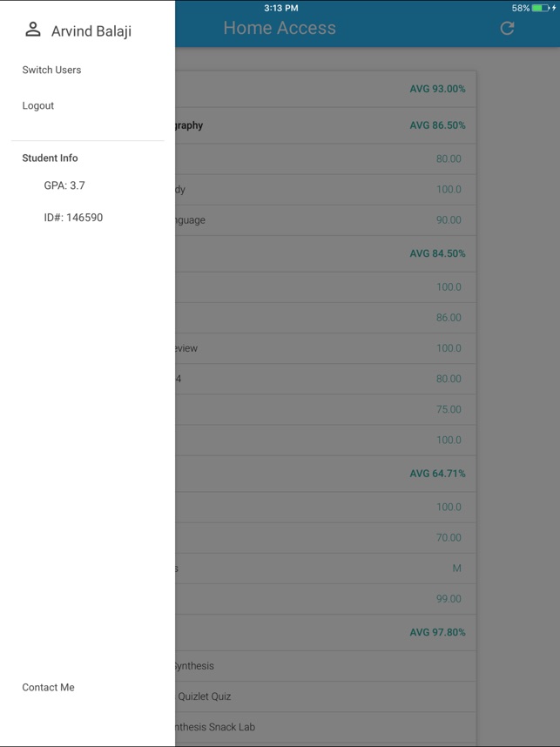This screenshot has width=560, height=747.
Task: Tap the Arvind Balaji name header
Action: click(x=91, y=31)
